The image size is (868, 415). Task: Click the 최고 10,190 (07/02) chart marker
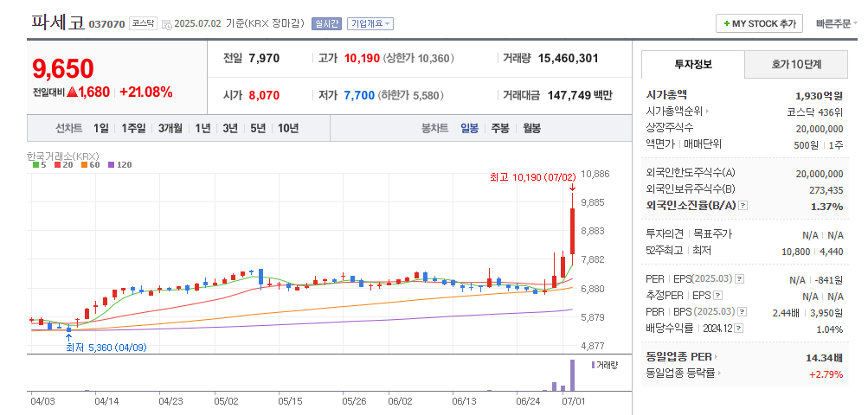534,177
